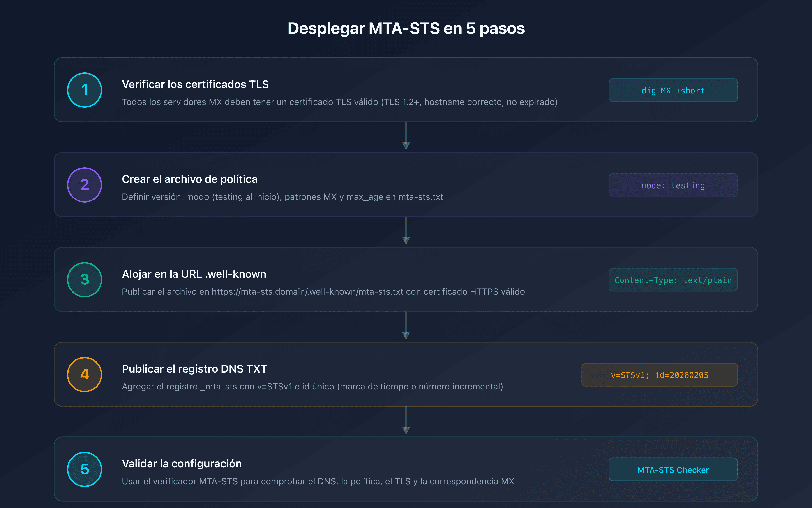
Task: Click heading "Verificar los certificados TLS"
Action: (195, 84)
